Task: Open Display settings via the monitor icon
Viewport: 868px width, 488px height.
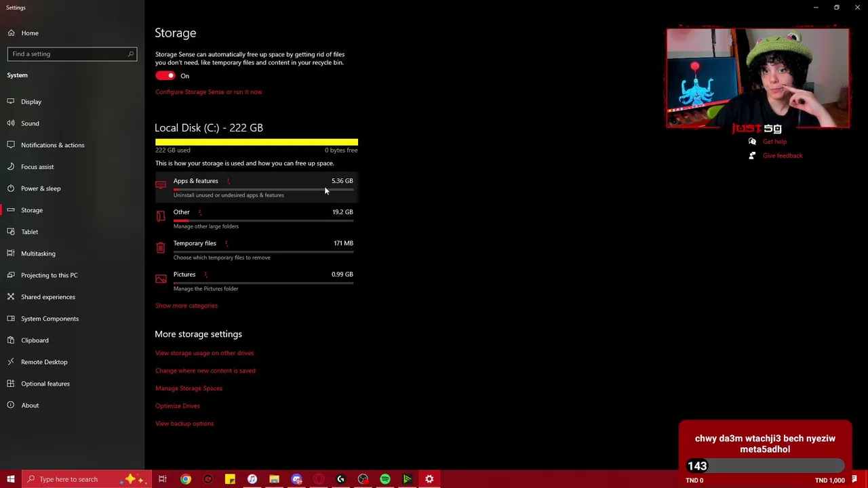Action: coord(11,102)
